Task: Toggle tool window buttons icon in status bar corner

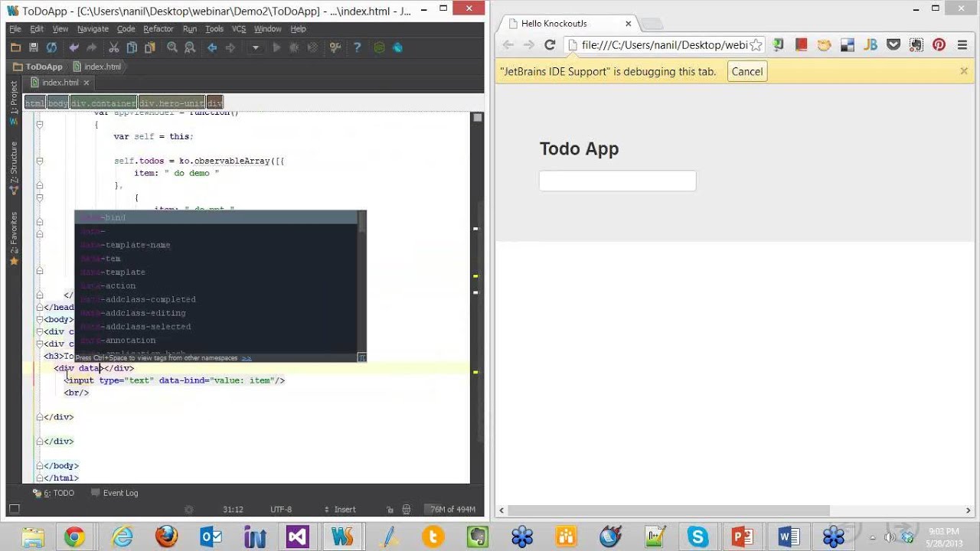Action: pyautogui.click(x=13, y=509)
